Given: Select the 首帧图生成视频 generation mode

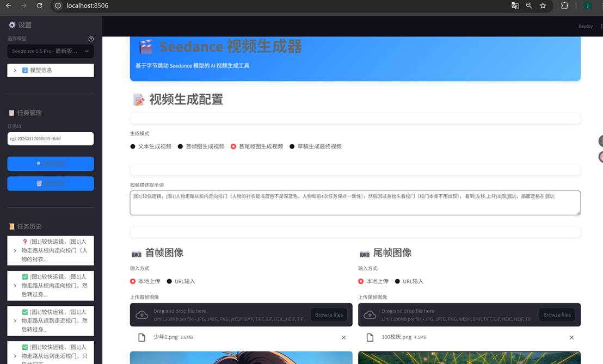Looking at the screenshot, I should coord(201,146).
